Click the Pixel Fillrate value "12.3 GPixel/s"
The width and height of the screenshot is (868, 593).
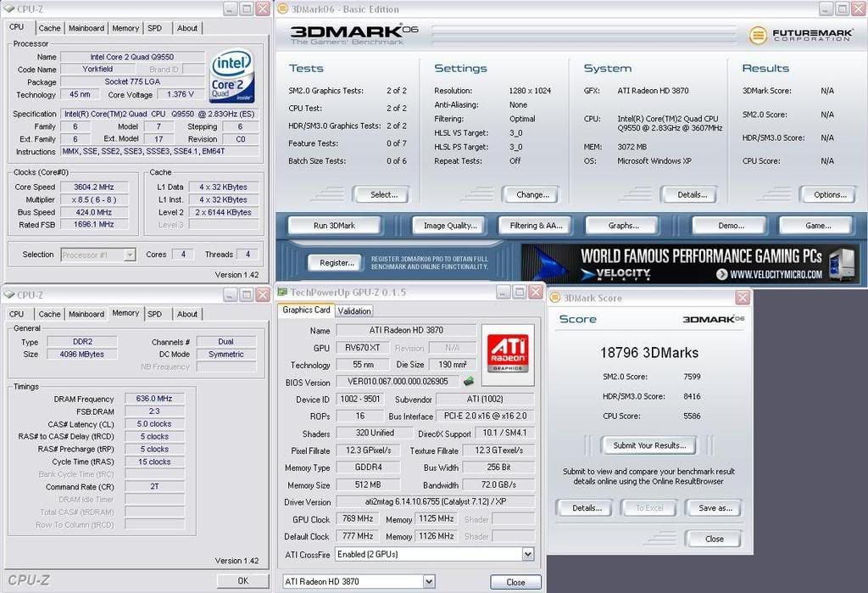pyautogui.click(x=368, y=450)
